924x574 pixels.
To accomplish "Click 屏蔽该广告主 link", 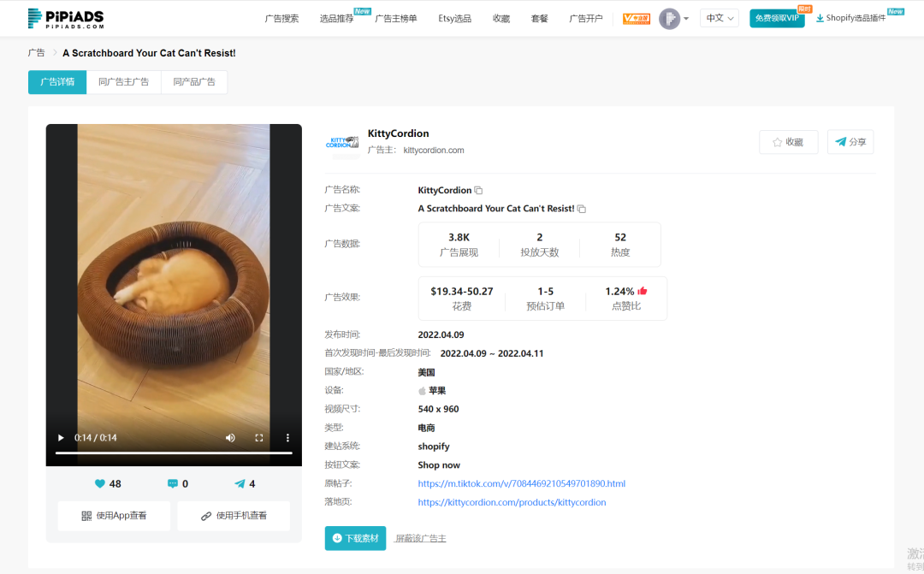I will (x=420, y=538).
